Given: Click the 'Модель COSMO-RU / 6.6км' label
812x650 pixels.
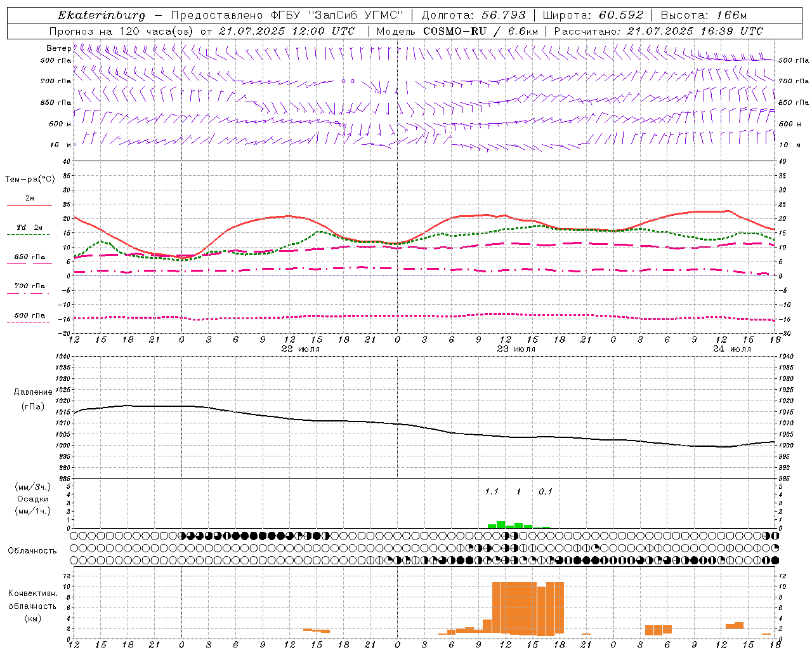Looking at the screenshot, I should click(x=457, y=31).
